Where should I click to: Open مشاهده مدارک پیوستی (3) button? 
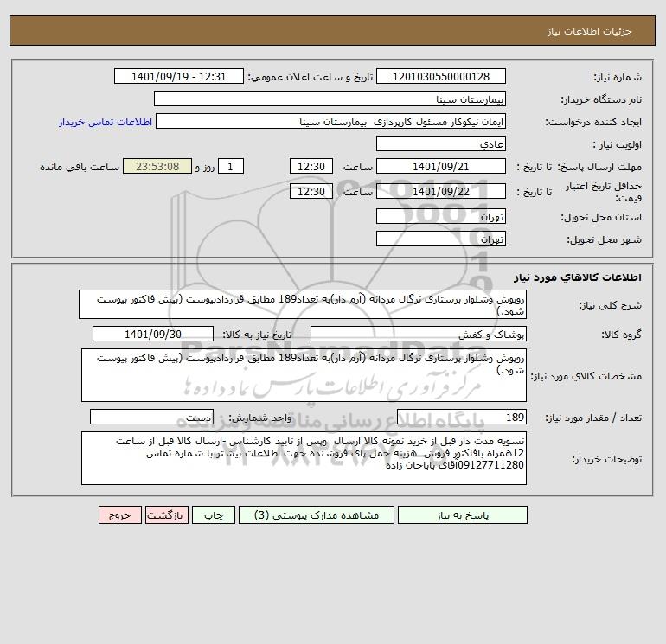tap(317, 515)
